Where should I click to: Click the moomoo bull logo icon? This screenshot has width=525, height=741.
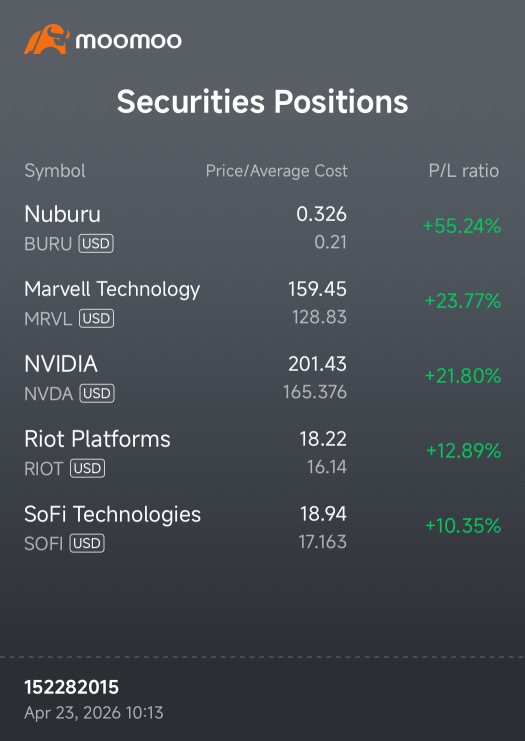47,39
